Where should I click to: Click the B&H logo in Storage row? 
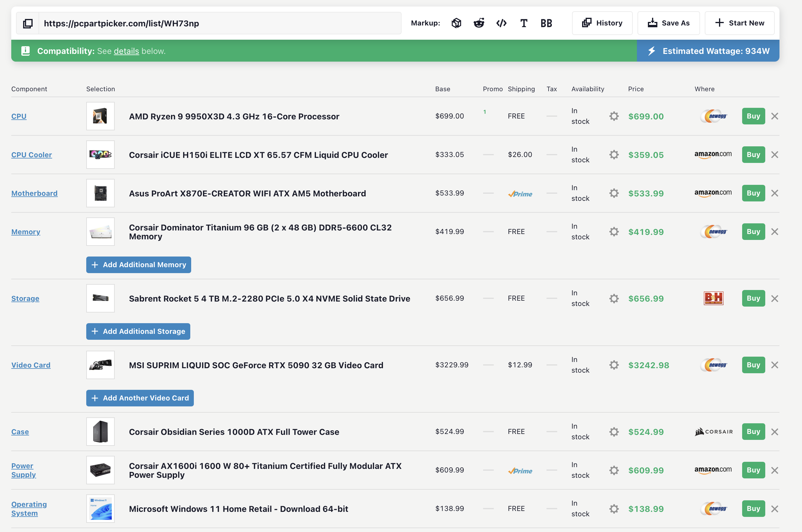[x=713, y=298]
